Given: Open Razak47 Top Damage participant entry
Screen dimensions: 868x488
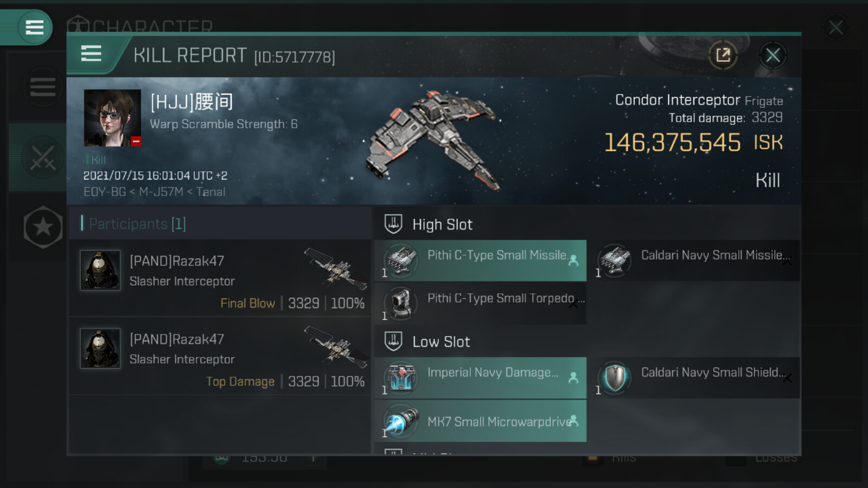Looking at the screenshot, I should (x=220, y=356).
